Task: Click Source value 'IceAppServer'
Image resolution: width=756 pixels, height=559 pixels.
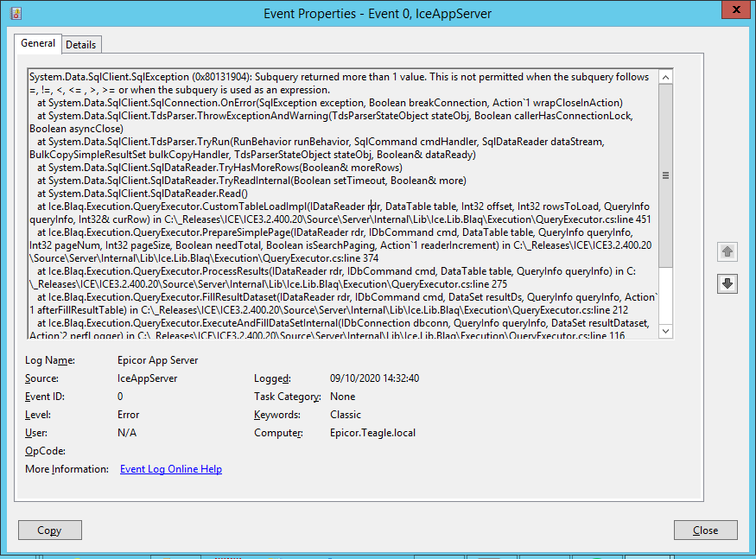Action: pyautogui.click(x=147, y=378)
